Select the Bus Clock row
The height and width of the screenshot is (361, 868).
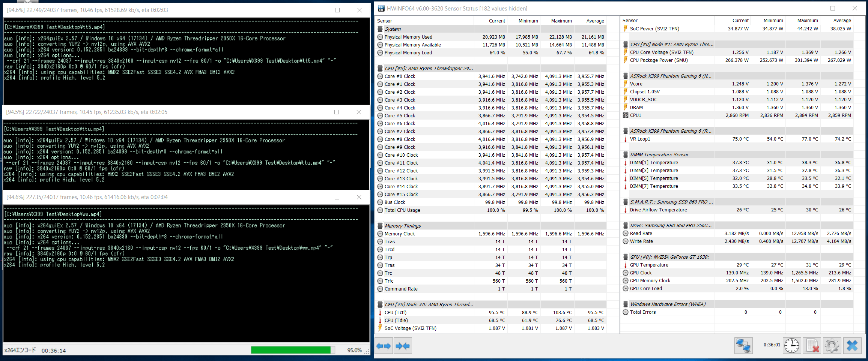[491, 202]
